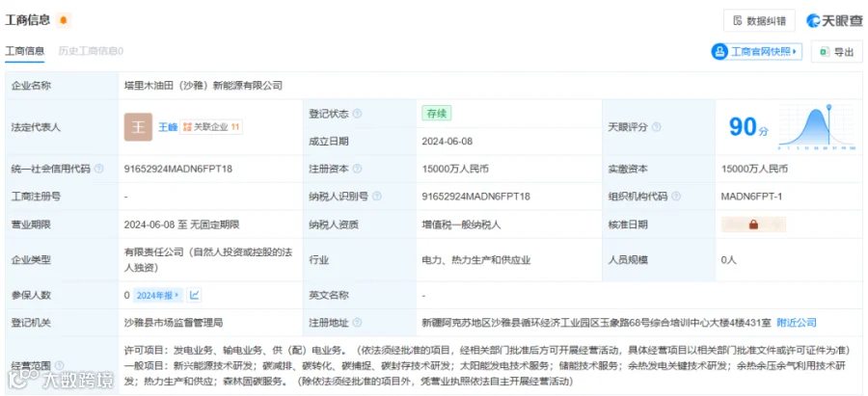Click organization code MADN6FPT-1

click(751, 197)
